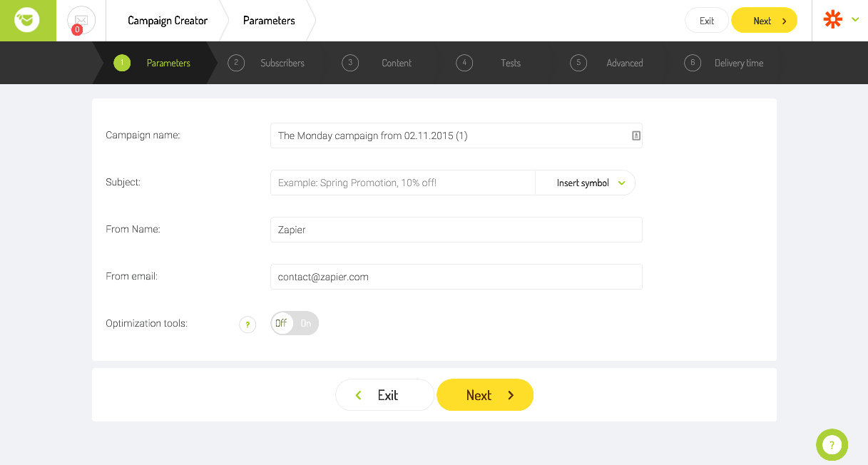868x465 pixels.
Task: Click the Optimization tools question mark icon
Action: 247,325
